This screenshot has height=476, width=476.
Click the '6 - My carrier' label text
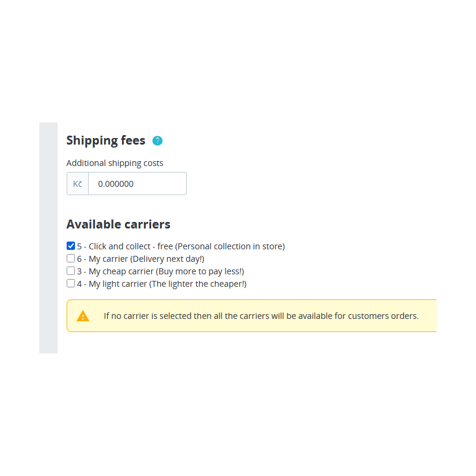(102, 259)
